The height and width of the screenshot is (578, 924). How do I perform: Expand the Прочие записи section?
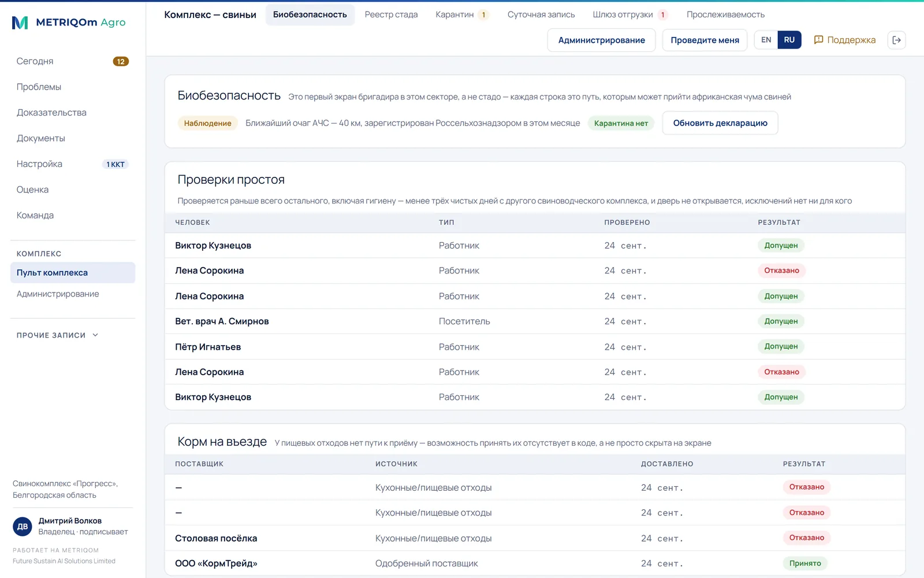pyautogui.click(x=58, y=335)
